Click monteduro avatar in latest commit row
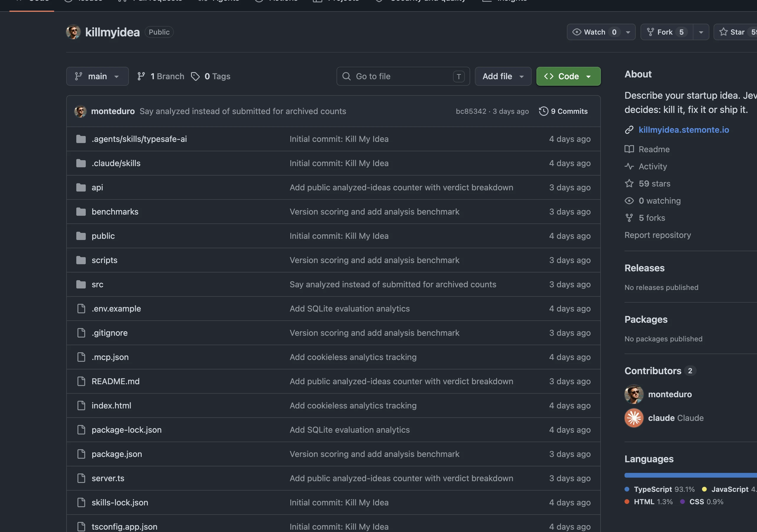 coord(80,111)
